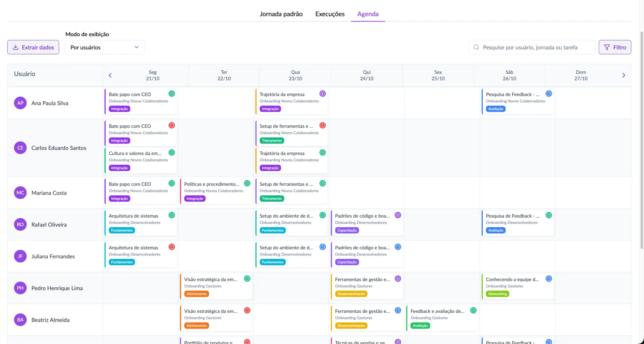
Task: Click the check icon on Carlos Eduardo's Trajetória da empresa
Action: 323,153
